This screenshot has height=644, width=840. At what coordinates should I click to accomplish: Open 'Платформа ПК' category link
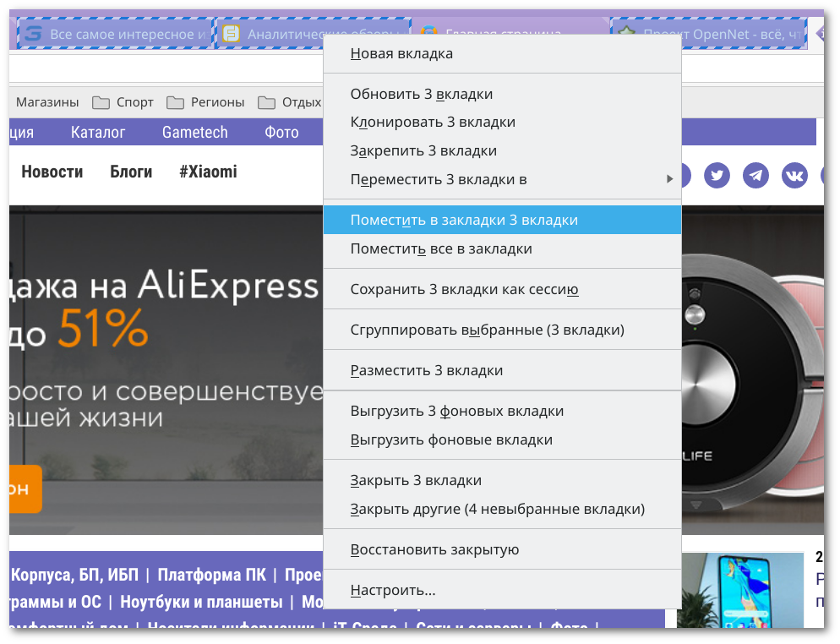(x=211, y=575)
